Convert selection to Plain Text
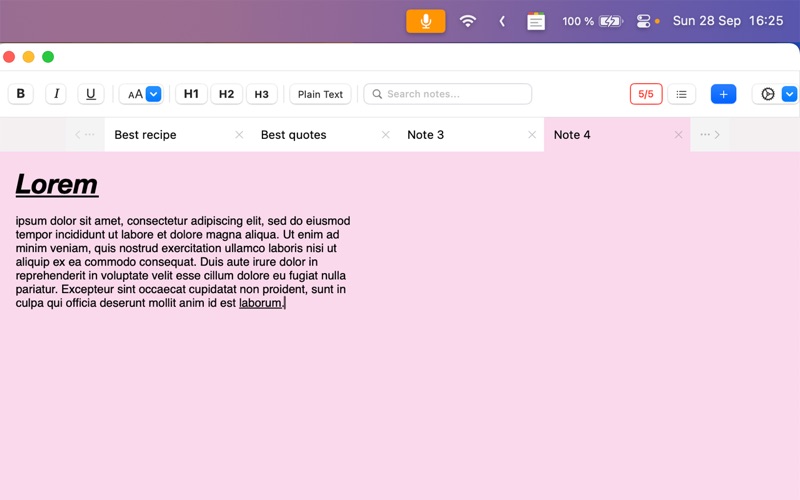The width and height of the screenshot is (800, 500). 320,94
